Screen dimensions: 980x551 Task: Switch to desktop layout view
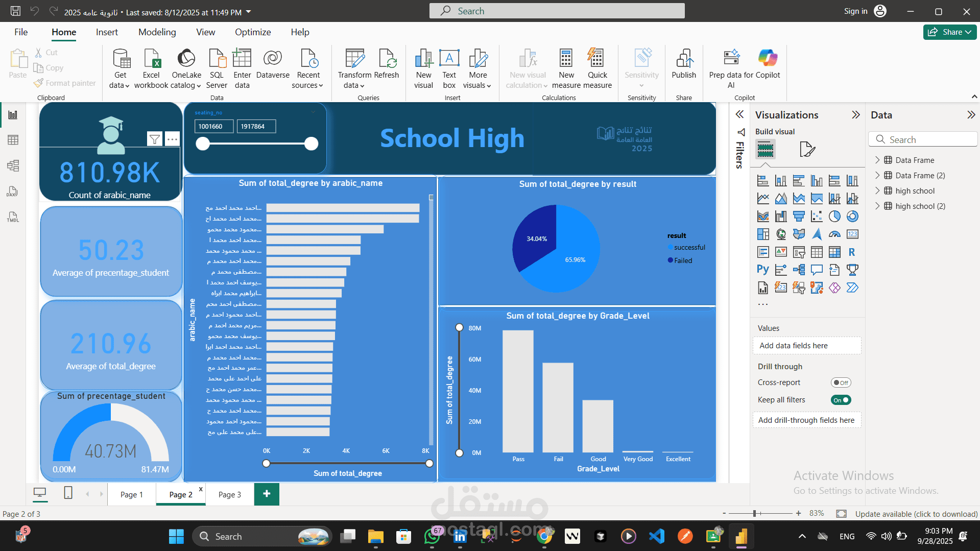tap(40, 493)
